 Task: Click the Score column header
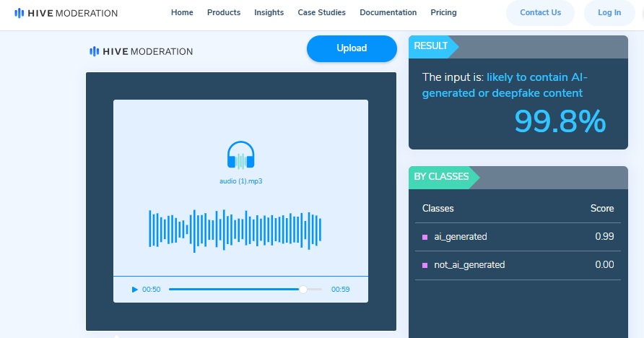(x=602, y=209)
